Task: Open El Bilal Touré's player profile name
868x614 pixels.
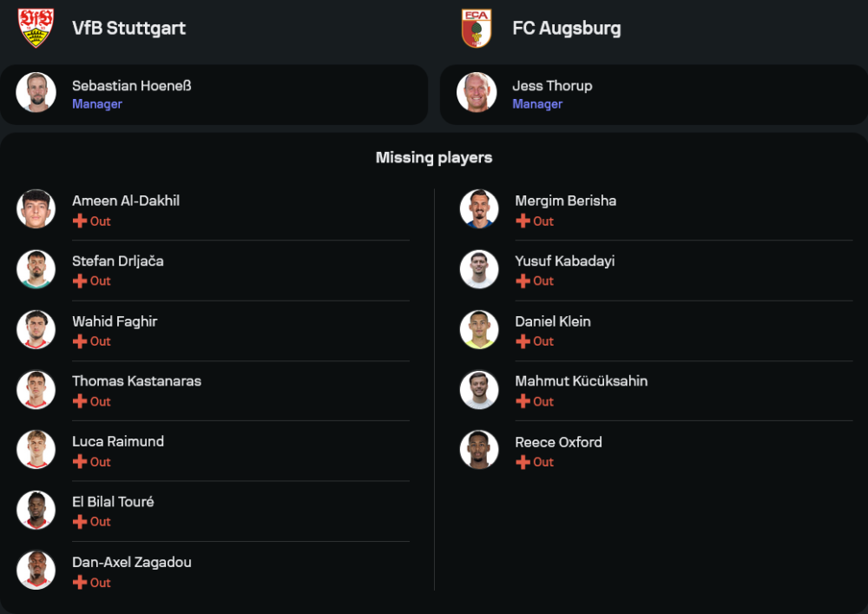Action: click(113, 502)
